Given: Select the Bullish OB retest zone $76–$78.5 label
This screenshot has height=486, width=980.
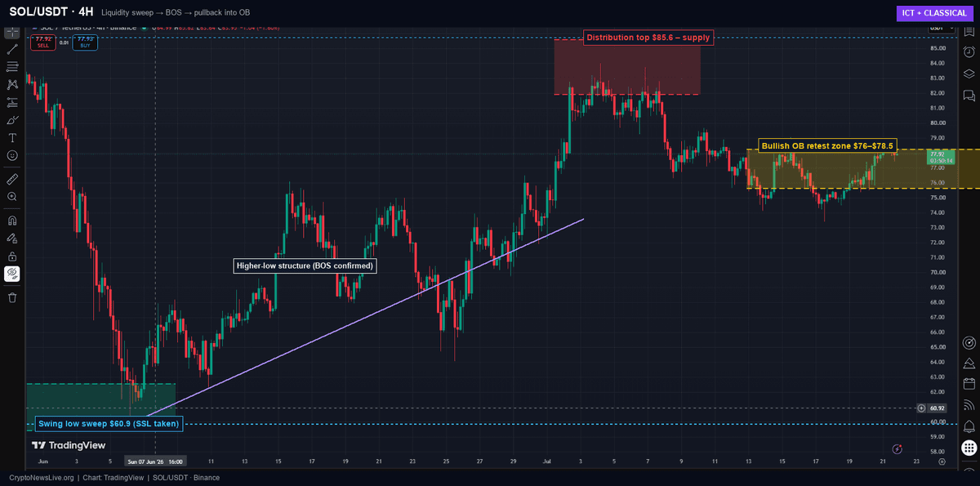Looking at the screenshot, I should tap(828, 145).
